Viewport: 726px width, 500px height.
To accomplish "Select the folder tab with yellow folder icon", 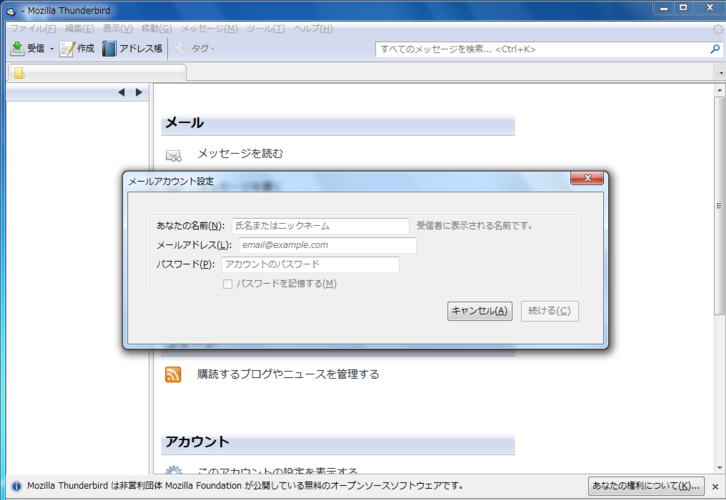I will pos(97,73).
